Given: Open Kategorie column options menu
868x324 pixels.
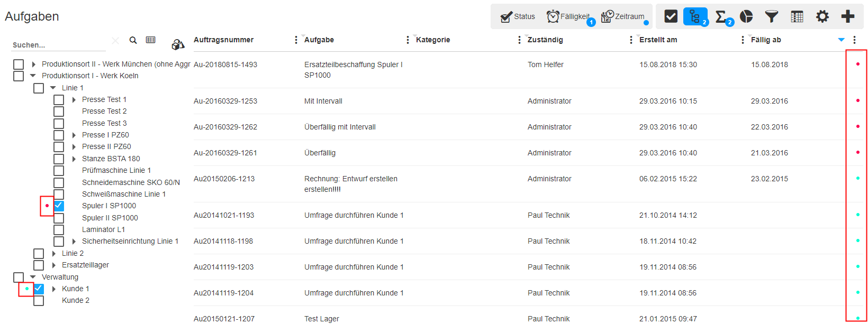Looking at the screenshot, I should (519, 40).
